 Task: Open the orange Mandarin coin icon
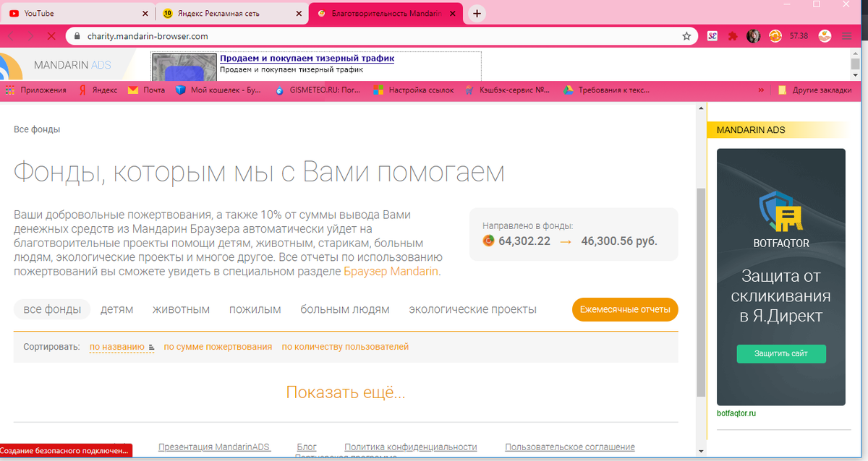pyautogui.click(x=775, y=35)
